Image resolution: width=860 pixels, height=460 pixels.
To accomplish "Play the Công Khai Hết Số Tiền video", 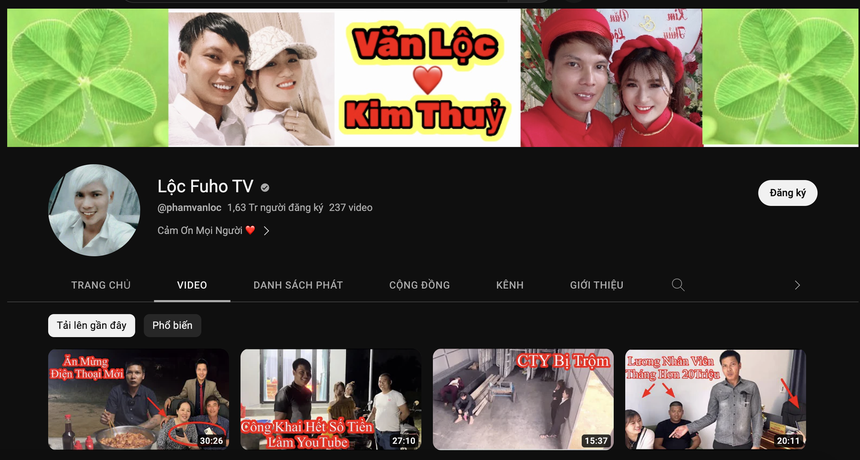I will tap(331, 400).
